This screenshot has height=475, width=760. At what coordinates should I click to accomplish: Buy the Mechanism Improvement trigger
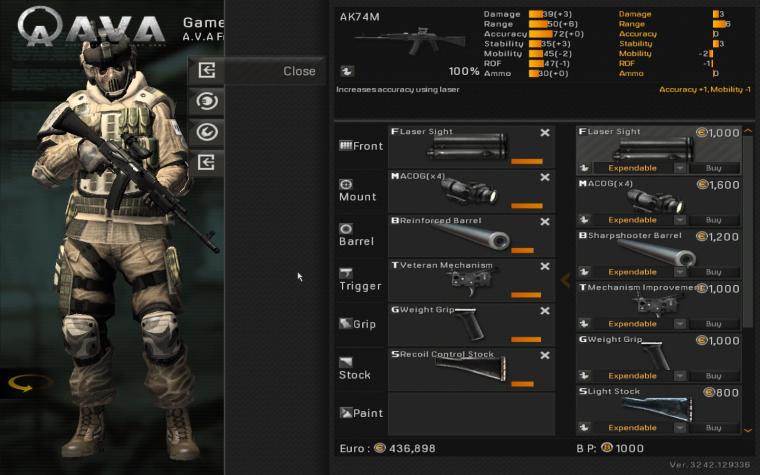click(x=713, y=324)
